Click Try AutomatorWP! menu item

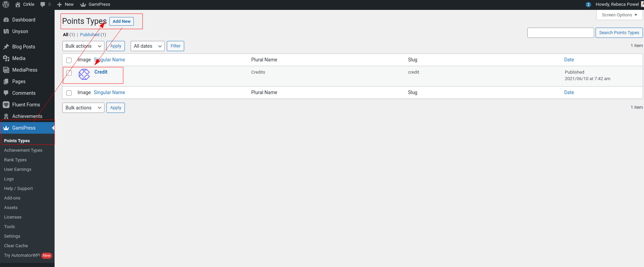coord(22,255)
